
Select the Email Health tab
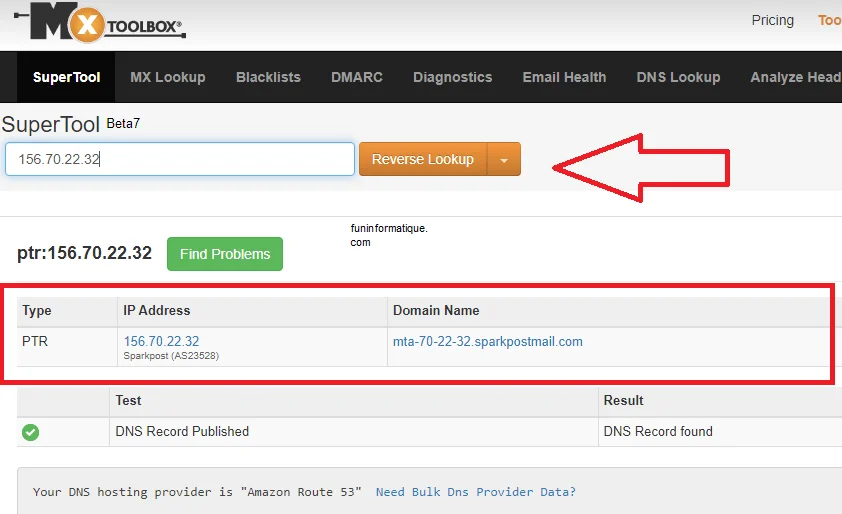tap(564, 77)
